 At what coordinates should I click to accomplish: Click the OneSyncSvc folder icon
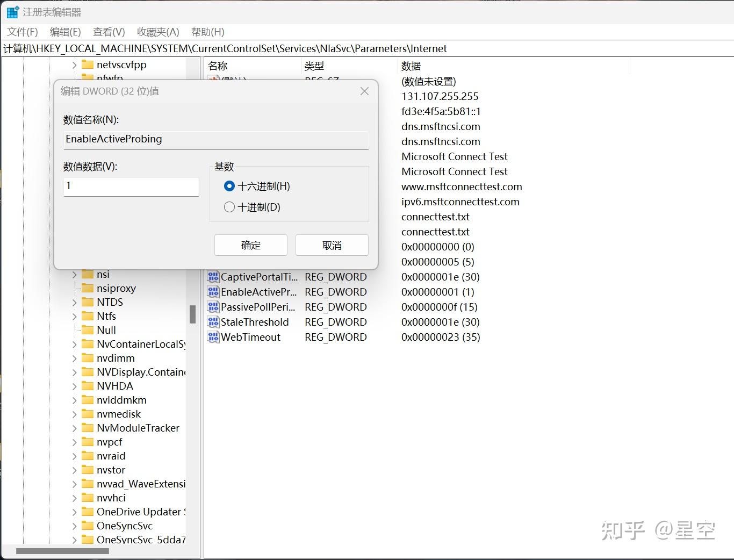[x=88, y=526]
